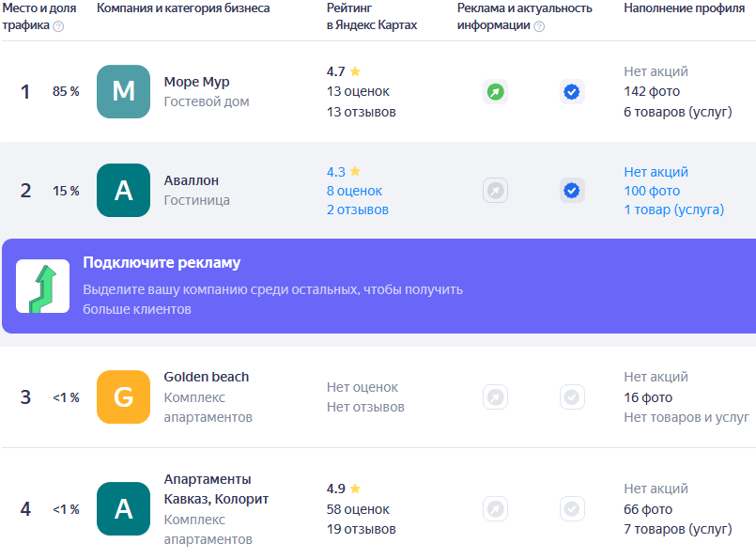Select the Апартаменты Кавказ, Колорит name

click(216, 489)
